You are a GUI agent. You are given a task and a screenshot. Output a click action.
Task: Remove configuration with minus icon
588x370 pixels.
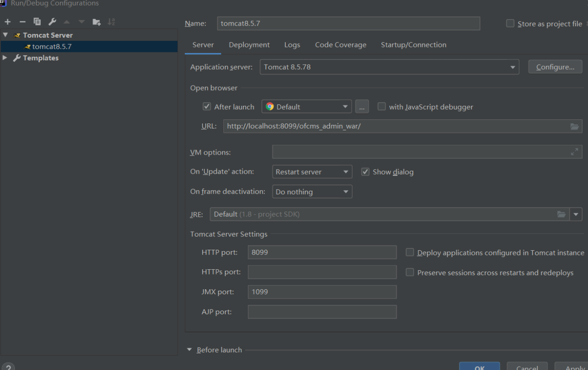[x=22, y=22]
